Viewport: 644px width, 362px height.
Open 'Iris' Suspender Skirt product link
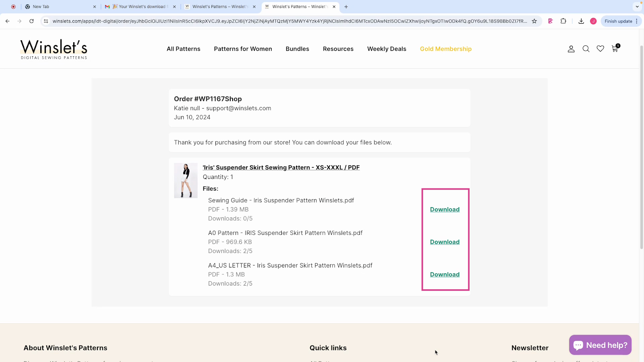[x=281, y=167]
